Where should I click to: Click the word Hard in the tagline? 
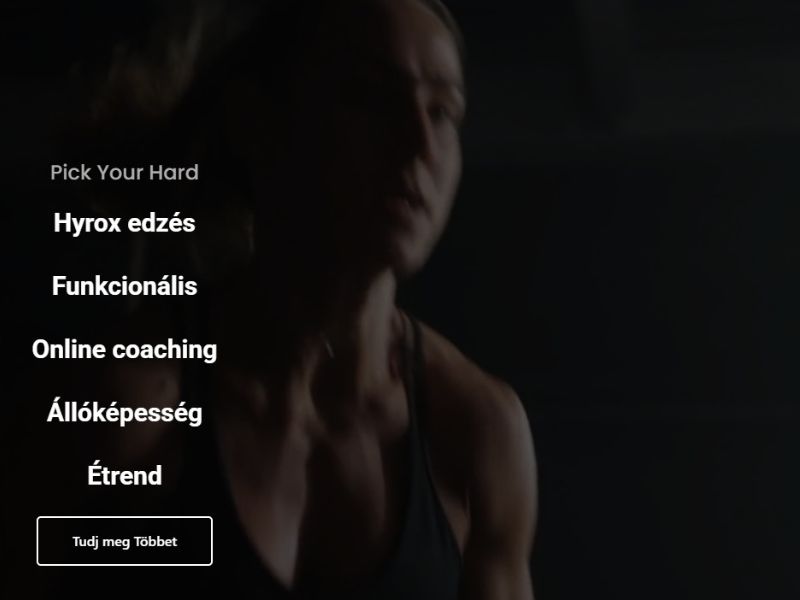tap(174, 172)
